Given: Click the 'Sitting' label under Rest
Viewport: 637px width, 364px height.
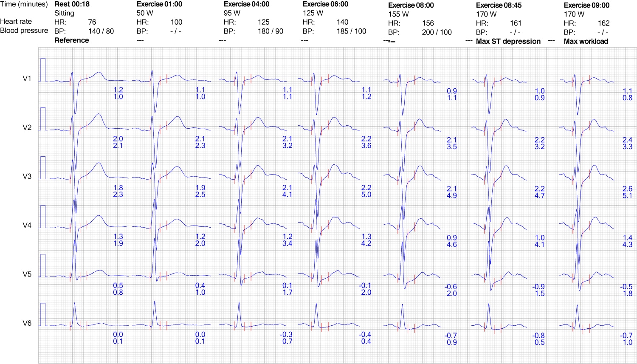Looking at the screenshot, I should [x=64, y=13].
